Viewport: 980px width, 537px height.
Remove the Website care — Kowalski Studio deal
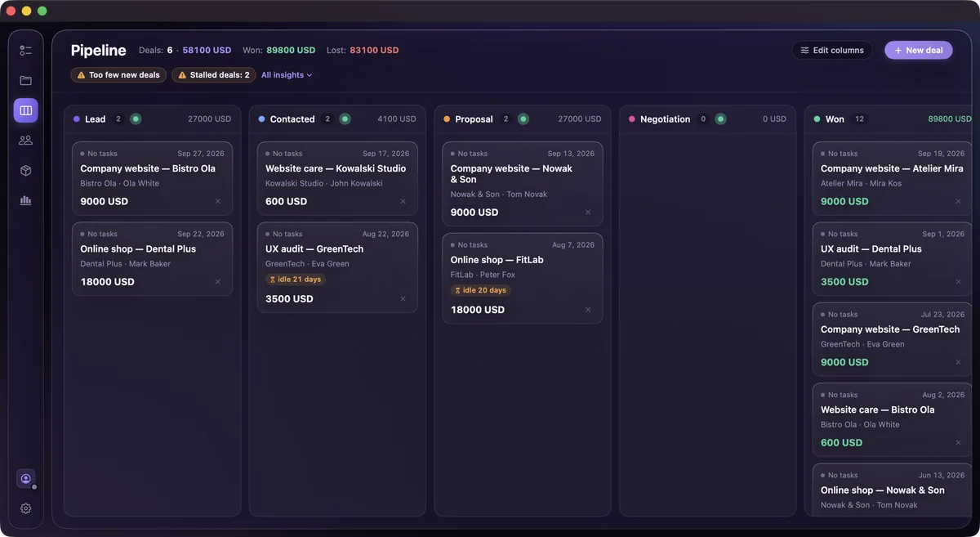click(403, 201)
